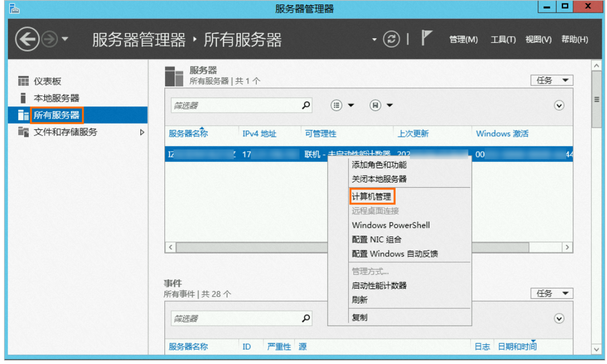607x364 pixels.
Task: Open the 管理(M) menu
Action: pyautogui.click(x=463, y=39)
